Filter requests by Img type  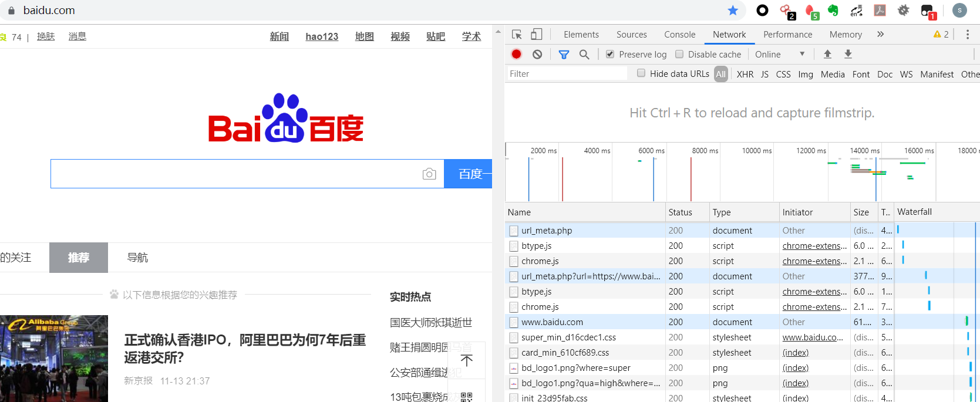click(x=806, y=74)
